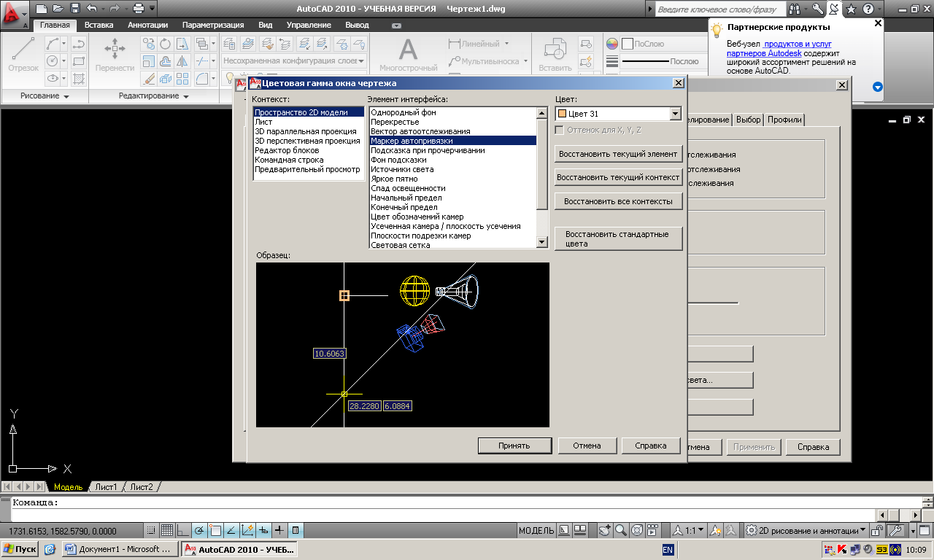Expand the partner products balloon arrow
Screen dimensions: 934x560
[x=878, y=87]
